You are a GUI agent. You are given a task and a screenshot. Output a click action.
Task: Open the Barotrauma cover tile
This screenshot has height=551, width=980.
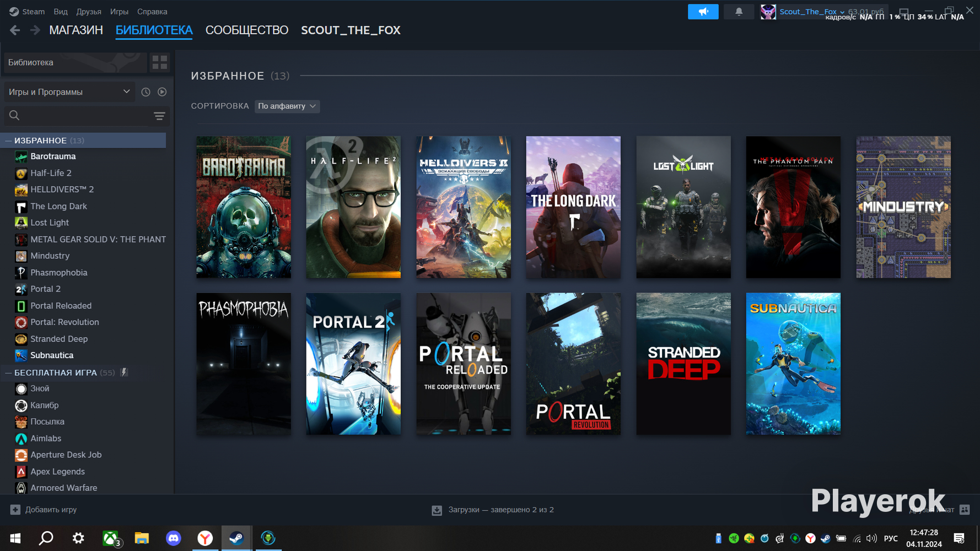(244, 207)
